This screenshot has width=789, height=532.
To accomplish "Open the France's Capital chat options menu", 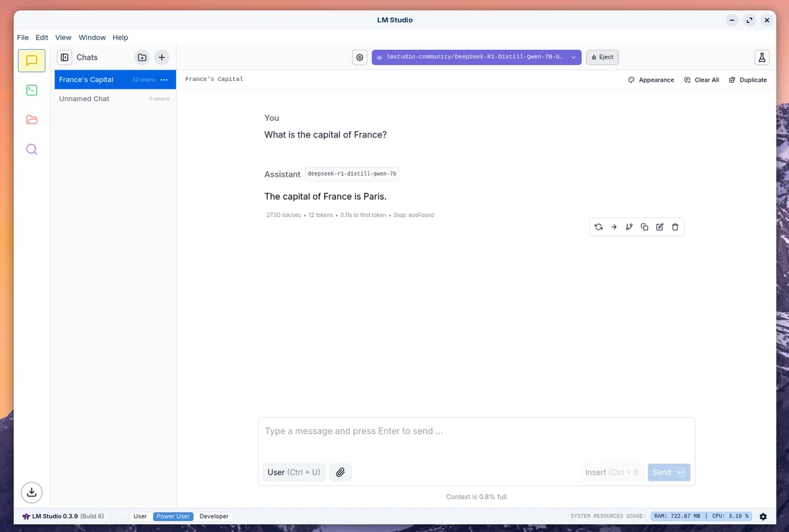I will coord(164,80).
